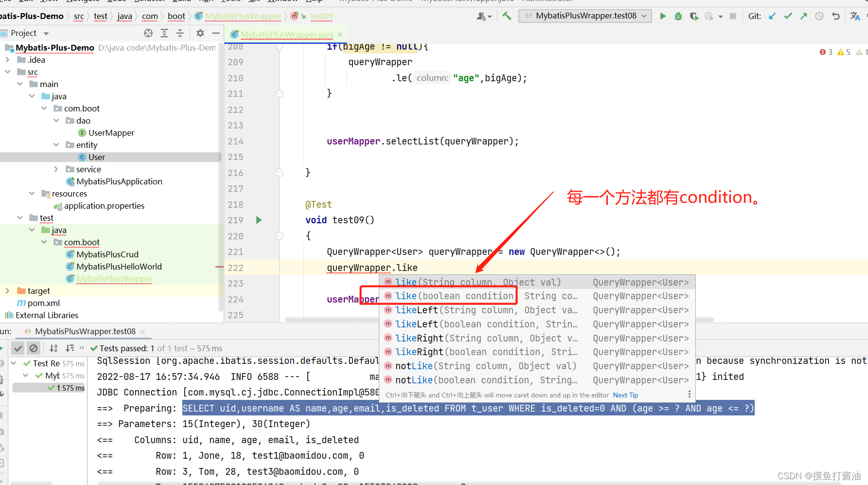Open Project panel settings gear
This screenshot has height=485, width=868.
point(200,33)
